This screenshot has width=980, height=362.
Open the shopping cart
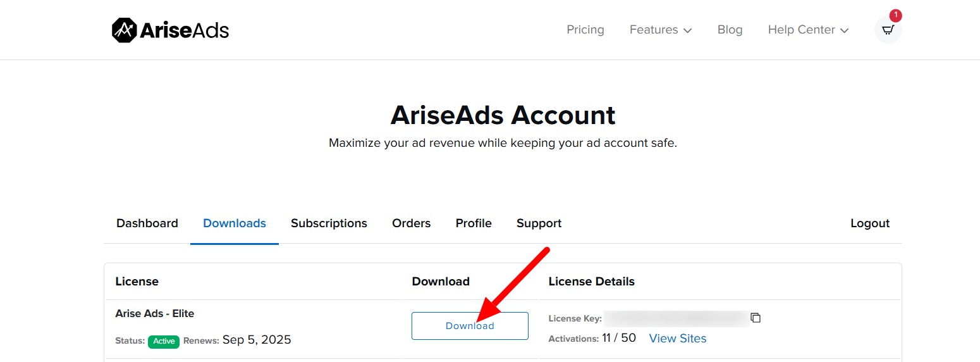click(888, 30)
